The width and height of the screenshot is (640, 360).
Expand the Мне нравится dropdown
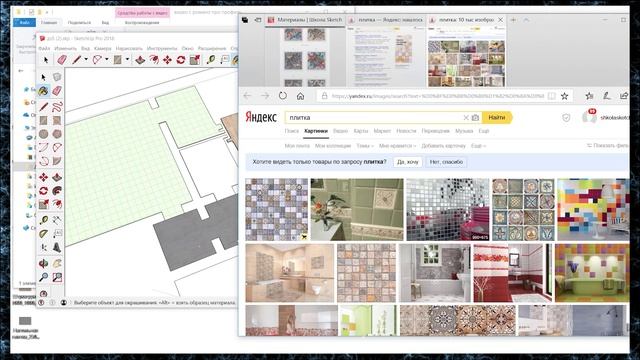click(397, 146)
